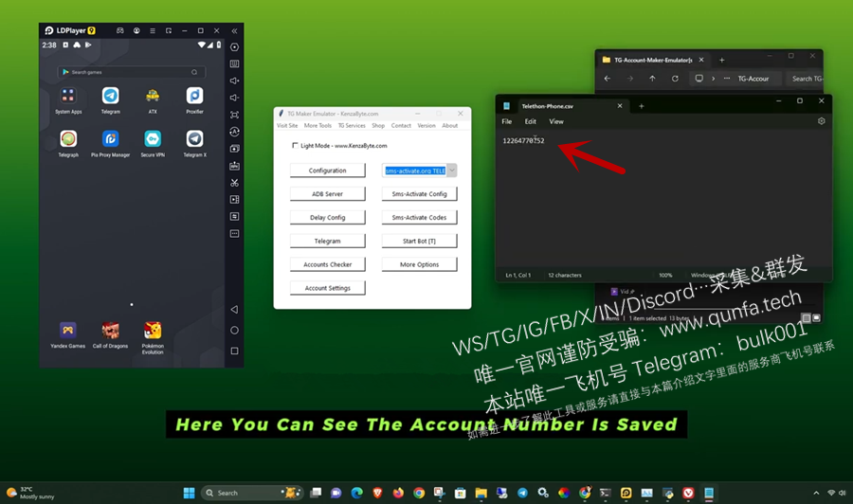Click the Search games field in LDPlayer
Viewport: 853px width, 504px height.
pyautogui.click(x=131, y=72)
